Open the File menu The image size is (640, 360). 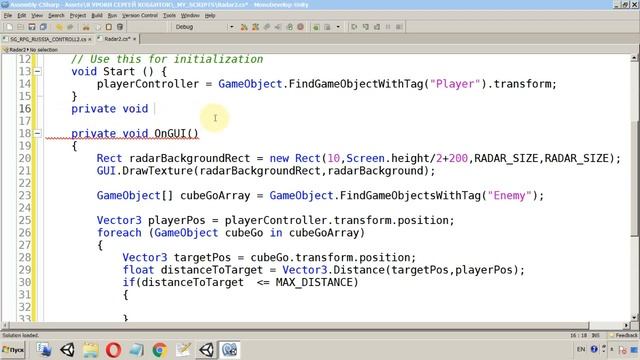click(x=8, y=16)
